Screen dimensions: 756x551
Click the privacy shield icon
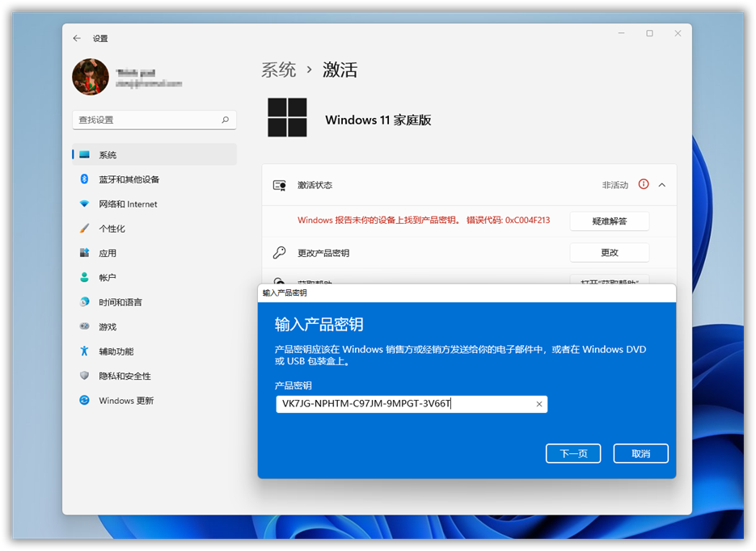84,375
